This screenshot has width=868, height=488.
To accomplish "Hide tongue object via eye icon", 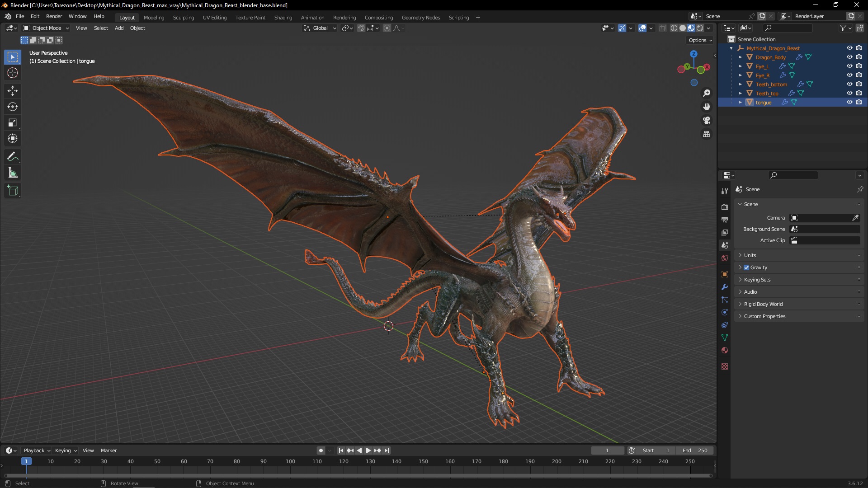I will [x=849, y=102].
